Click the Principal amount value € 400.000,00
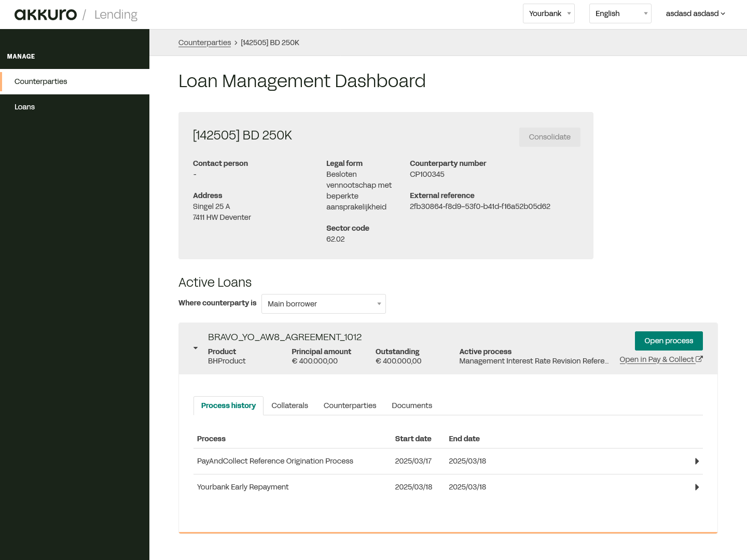 [x=314, y=361]
